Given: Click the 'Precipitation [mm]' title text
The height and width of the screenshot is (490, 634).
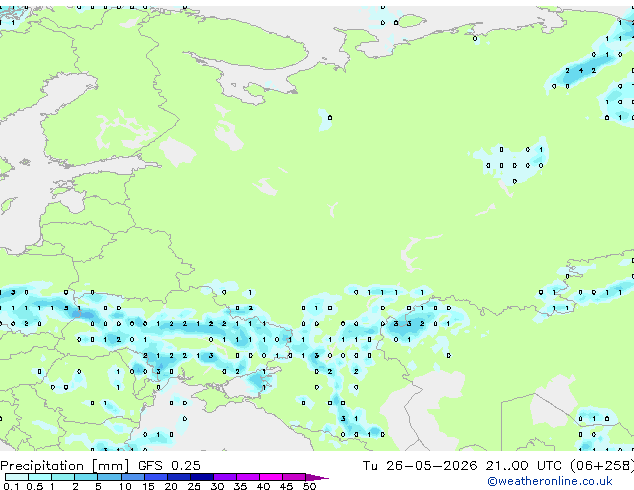Looking at the screenshot, I should [65, 466].
